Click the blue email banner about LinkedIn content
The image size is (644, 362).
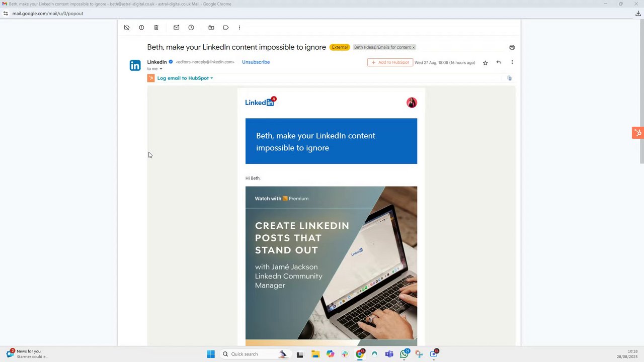(x=331, y=141)
